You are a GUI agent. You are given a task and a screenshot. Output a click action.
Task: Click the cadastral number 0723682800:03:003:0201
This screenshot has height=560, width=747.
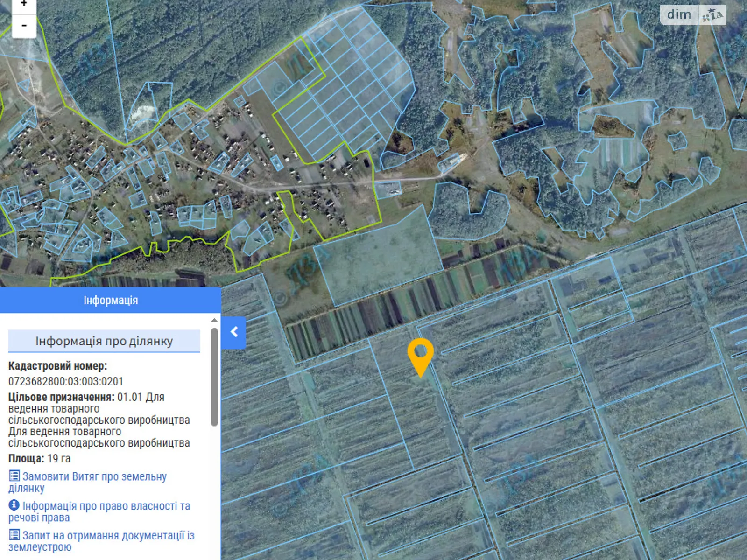[66, 381]
